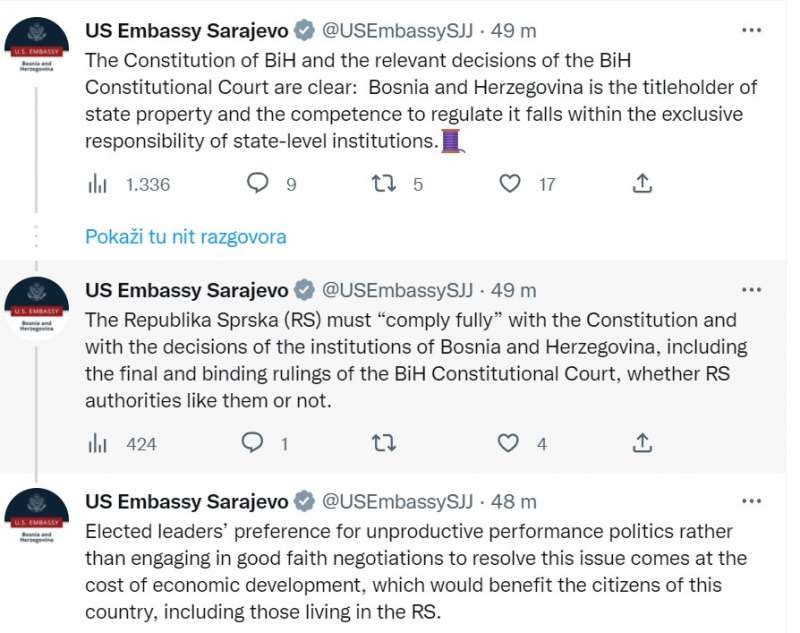
Task: Share the Republika Srpska tweet
Action: pyautogui.click(x=643, y=443)
